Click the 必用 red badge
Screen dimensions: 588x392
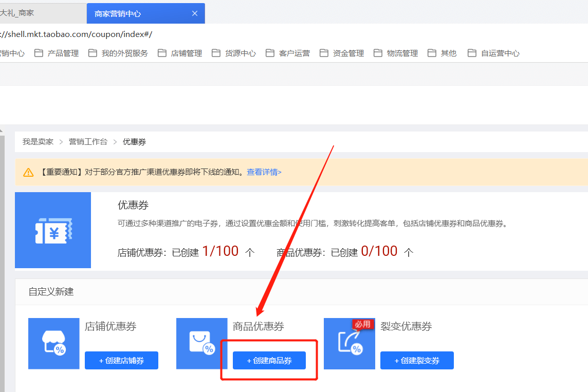[x=363, y=324]
